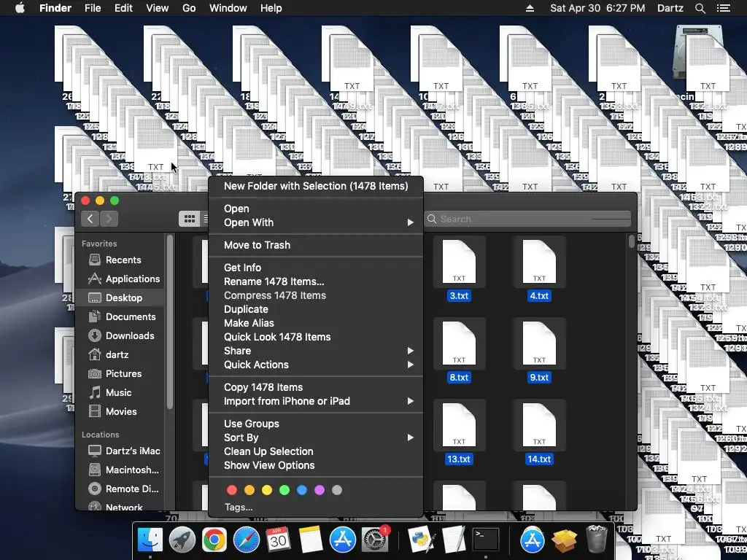This screenshot has height=560, width=747.
Task: Apply the blue tag color
Action: 302,490
